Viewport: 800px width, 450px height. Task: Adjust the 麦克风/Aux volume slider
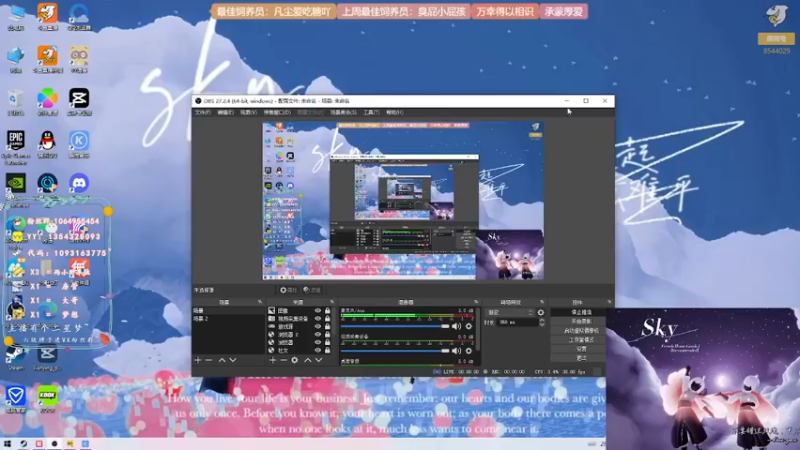tap(395, 326)
